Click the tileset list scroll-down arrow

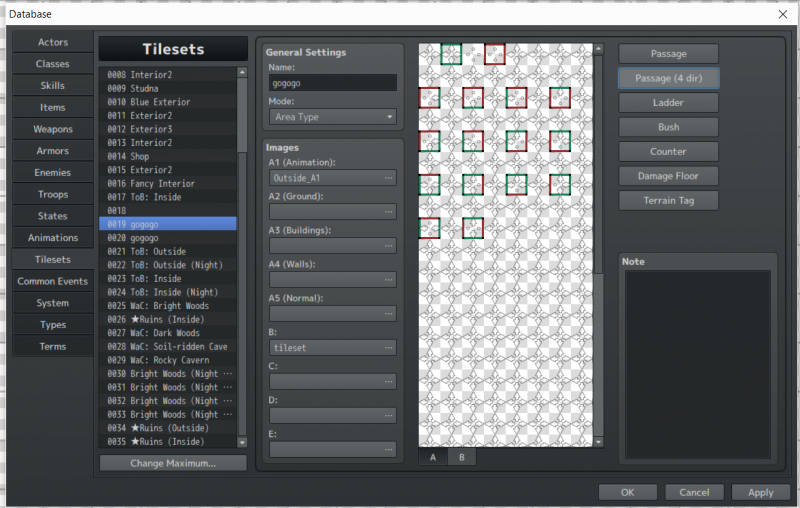[x=242, y=442]
